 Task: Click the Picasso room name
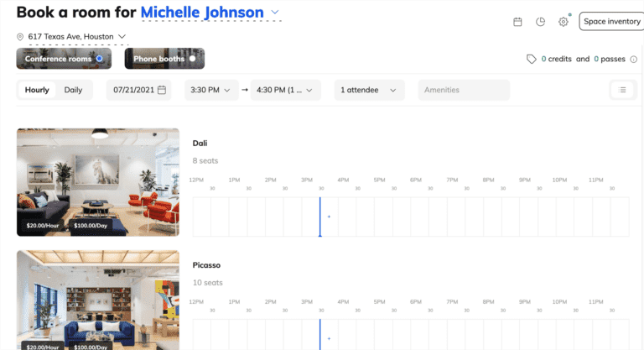(x=206, y=265)
